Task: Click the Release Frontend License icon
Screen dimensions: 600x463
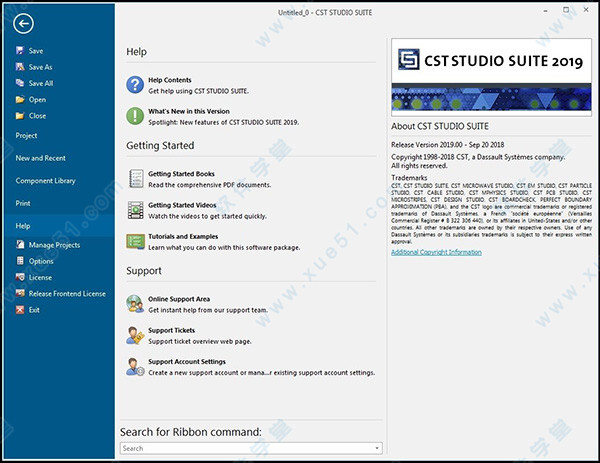Action: tap(20, 293)
